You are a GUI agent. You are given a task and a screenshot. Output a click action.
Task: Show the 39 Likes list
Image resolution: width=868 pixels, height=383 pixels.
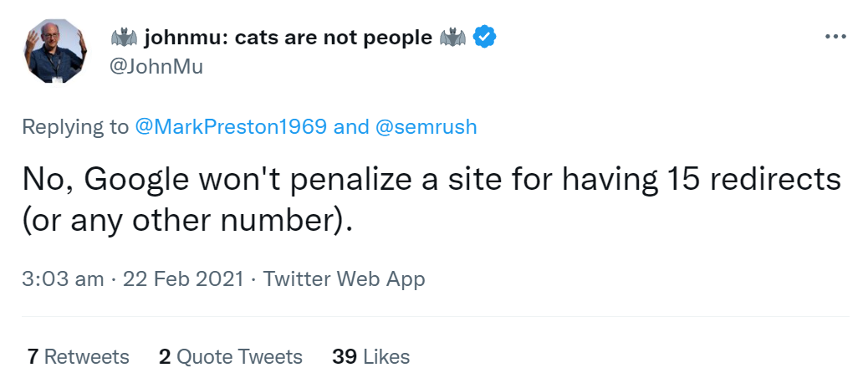tap(370, 357)
